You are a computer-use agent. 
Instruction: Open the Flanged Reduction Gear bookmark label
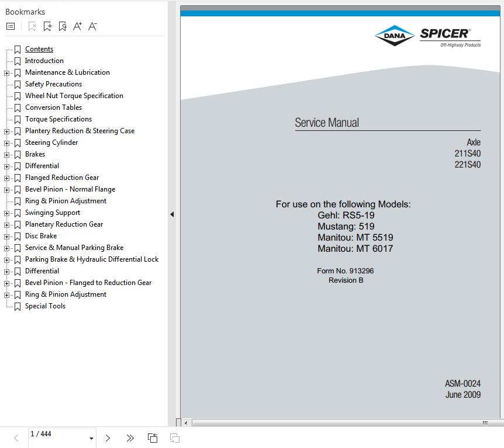(62, 178)
